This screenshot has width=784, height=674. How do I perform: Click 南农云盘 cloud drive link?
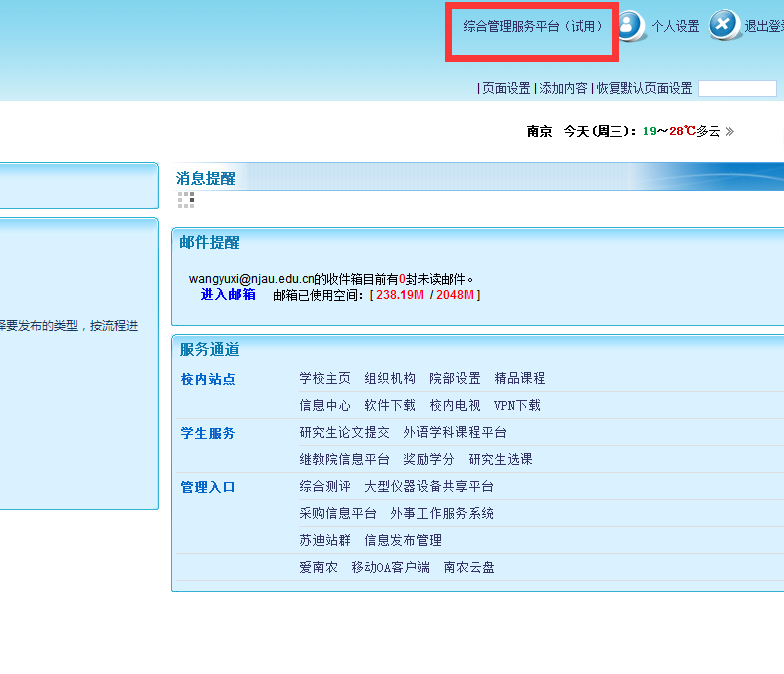(469, 567)
